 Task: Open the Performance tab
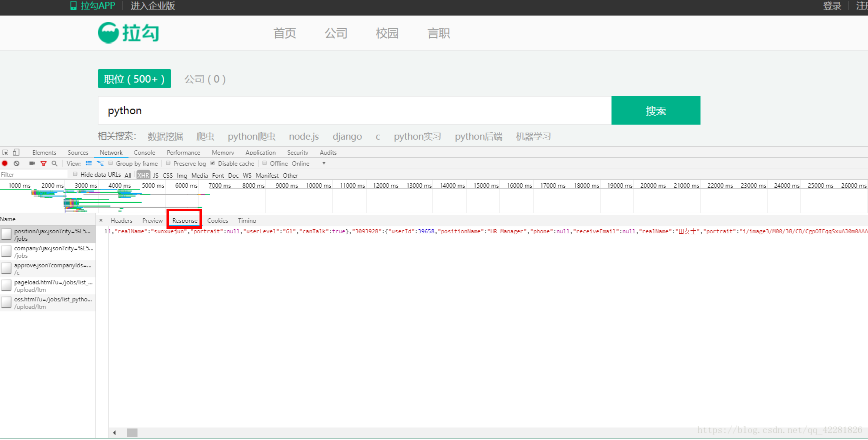point(183,153)
